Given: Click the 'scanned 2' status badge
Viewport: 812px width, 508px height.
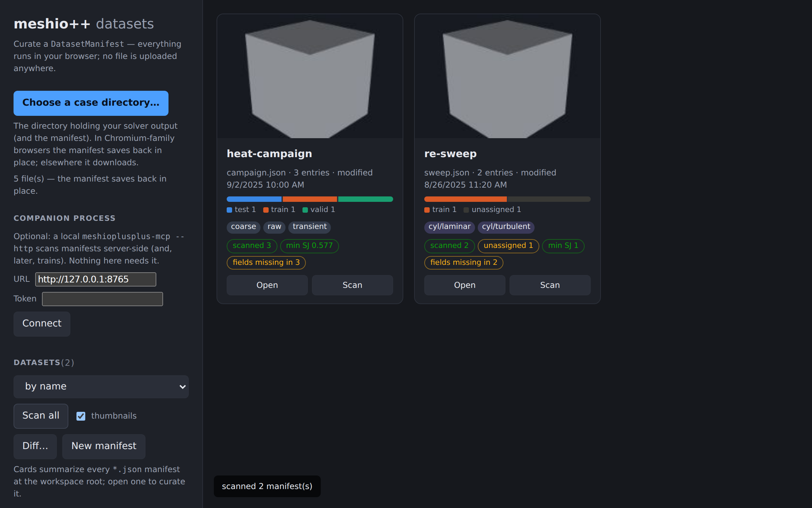Looking at the screenshot, I should click(x=450, y=246).
